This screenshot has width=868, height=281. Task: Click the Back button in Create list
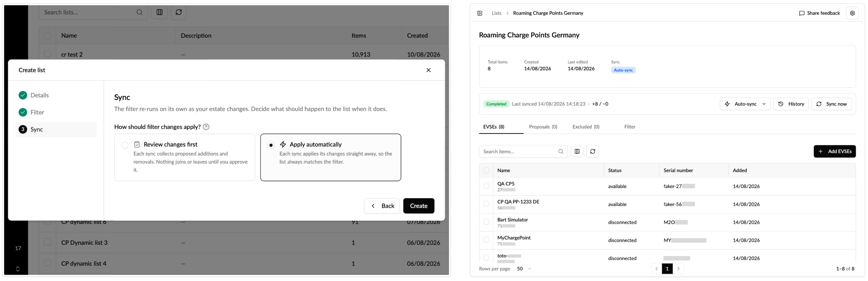(382, 206)
